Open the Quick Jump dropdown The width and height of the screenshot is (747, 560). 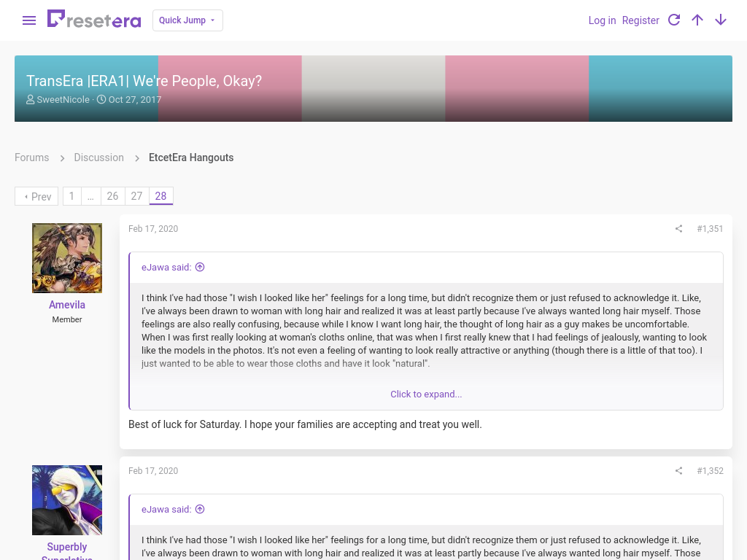pos(187,20)
